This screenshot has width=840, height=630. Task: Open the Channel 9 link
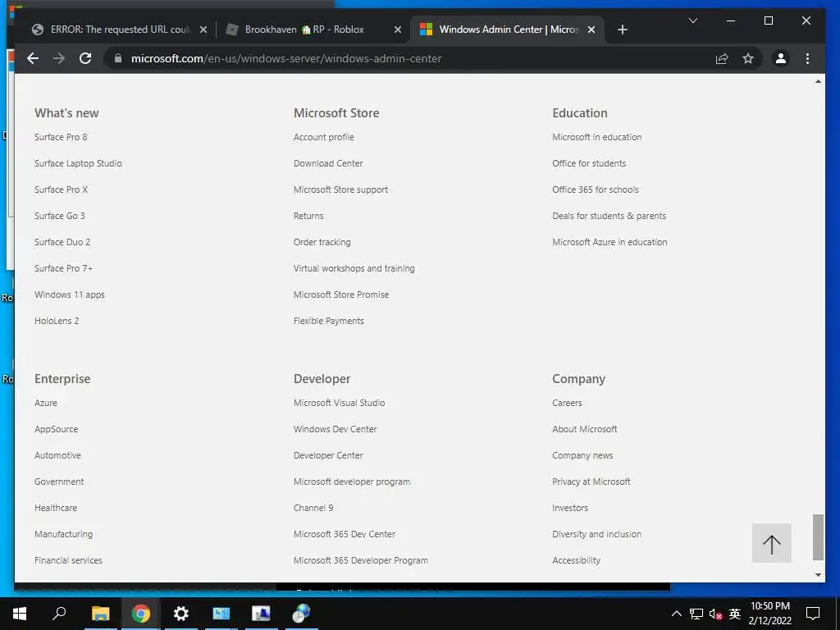click(x=313, y=508)
